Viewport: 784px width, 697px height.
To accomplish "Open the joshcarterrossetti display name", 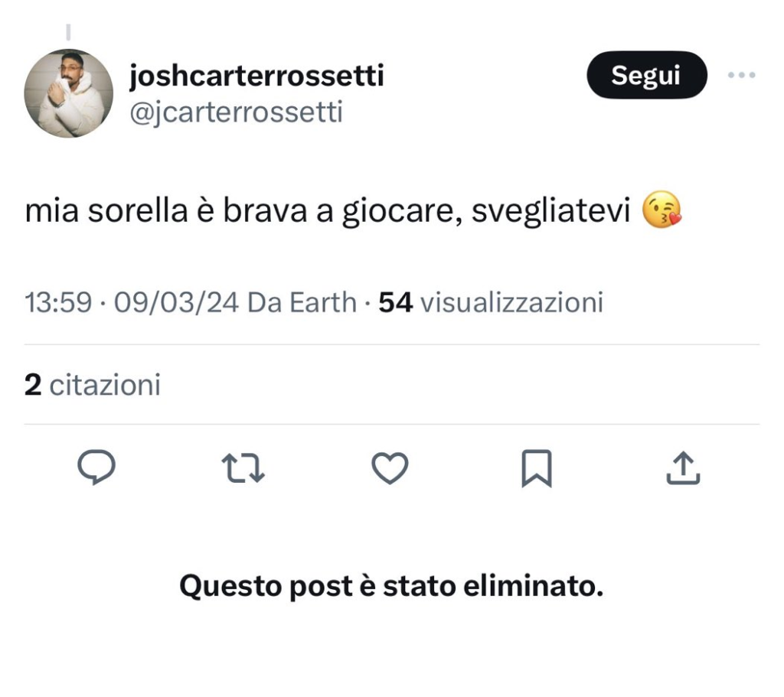I will click(256, 76).
